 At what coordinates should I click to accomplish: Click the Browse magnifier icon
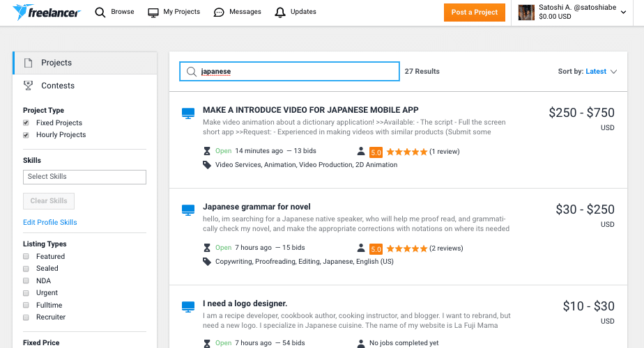pyautogui.click(x=100, y=12)
